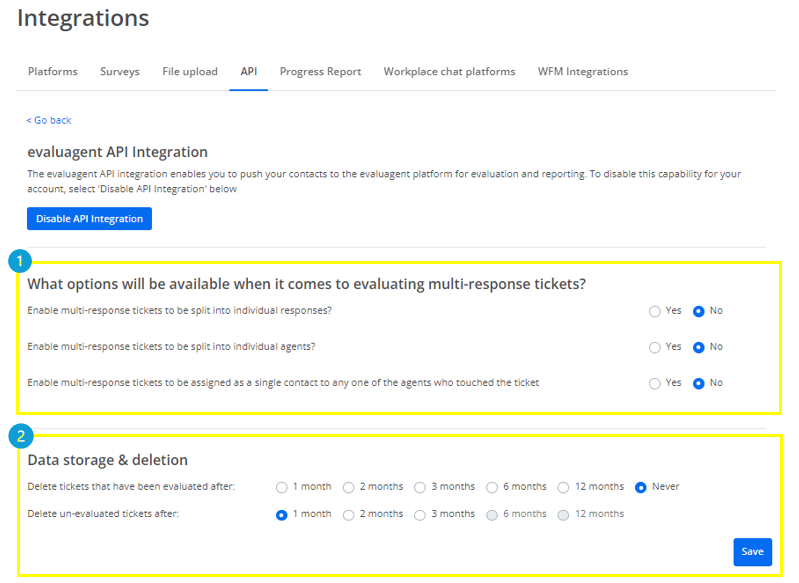Viewport: 799px width, 583px height.
Task: Set evaluated ticket deletion to 12 months
Action: (563, 488)
